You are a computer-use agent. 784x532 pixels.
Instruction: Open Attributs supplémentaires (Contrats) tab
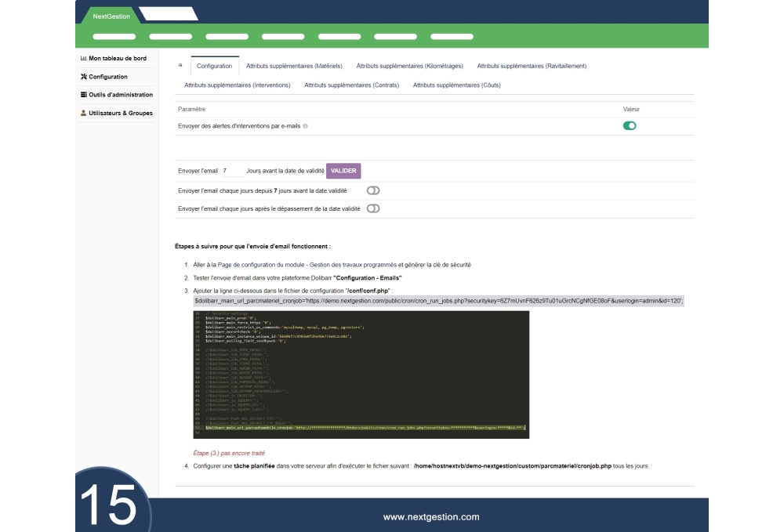click(351, 85)
